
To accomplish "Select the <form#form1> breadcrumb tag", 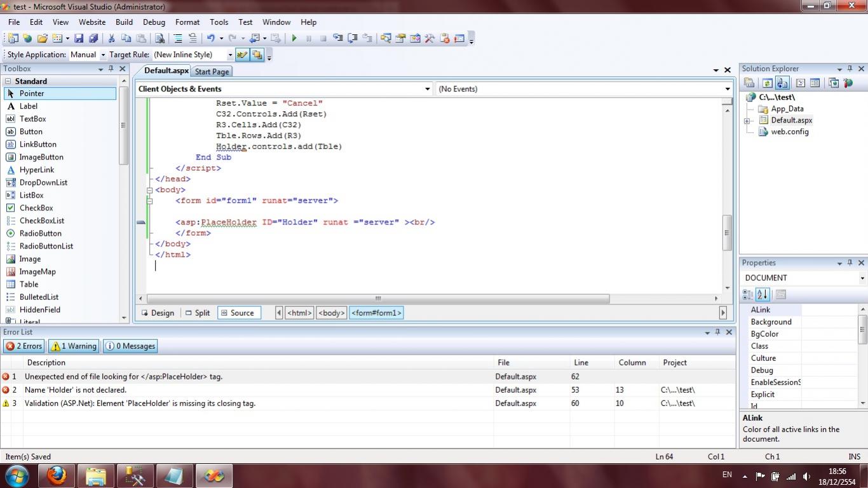I will pos(376,313).
